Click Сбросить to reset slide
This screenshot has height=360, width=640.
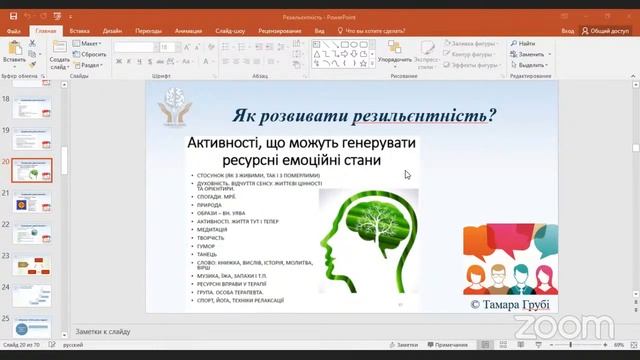coord(89,54)
